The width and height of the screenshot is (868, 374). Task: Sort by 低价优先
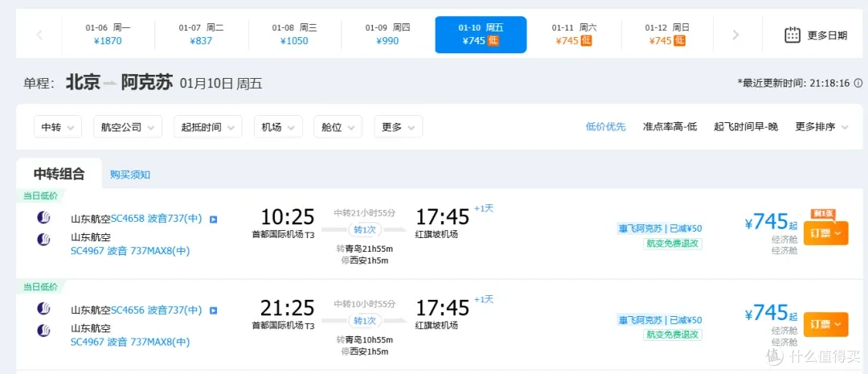coord(606,127)
